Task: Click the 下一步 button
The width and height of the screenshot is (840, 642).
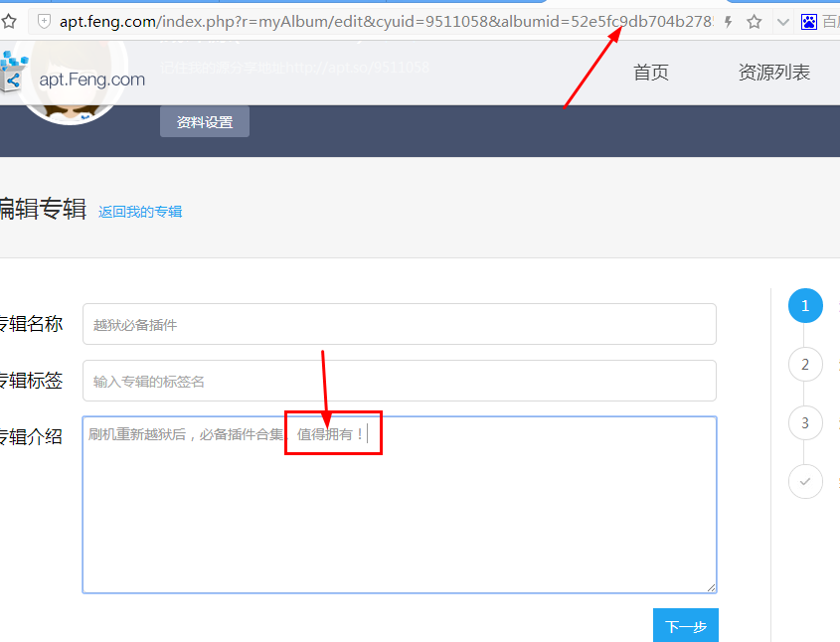Action: click(686, 625)
